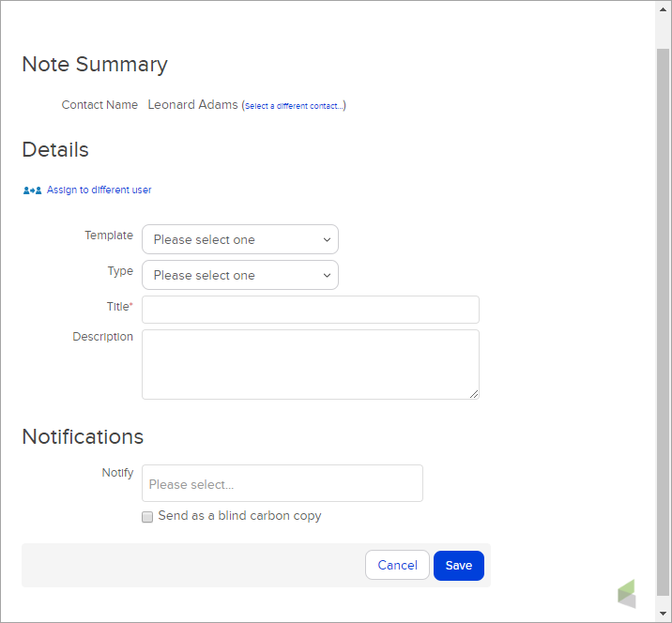Click the vertical scrollbar thumb
The width and height of the screenshot is (672, 623).
[x=663, y=322]
